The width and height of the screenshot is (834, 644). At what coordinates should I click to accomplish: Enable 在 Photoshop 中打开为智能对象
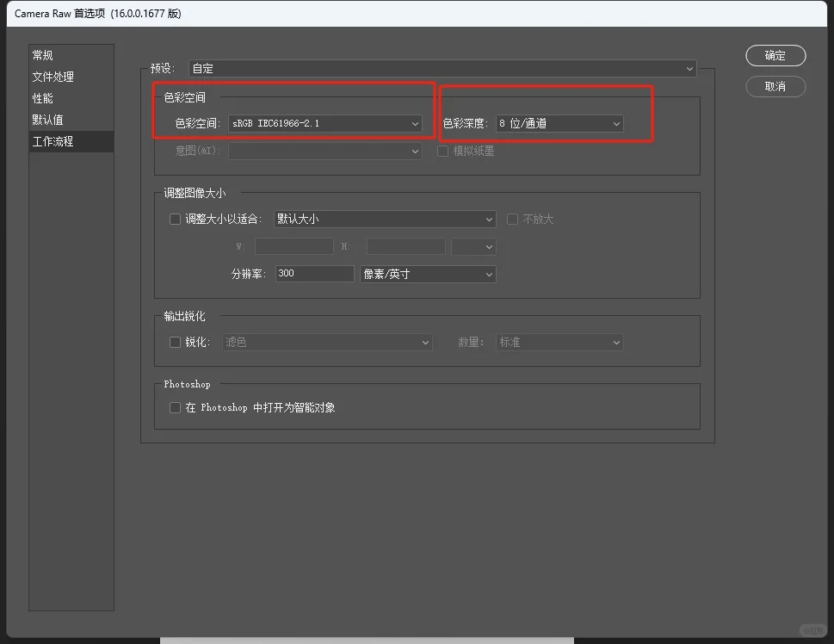[175, 407]
